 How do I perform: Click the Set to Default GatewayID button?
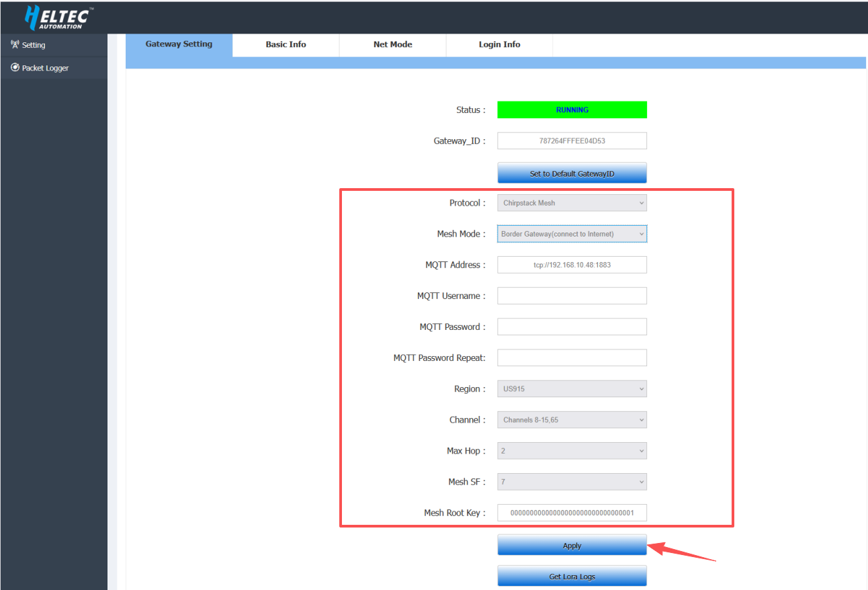pyautogui.click(x=572, y=173)
